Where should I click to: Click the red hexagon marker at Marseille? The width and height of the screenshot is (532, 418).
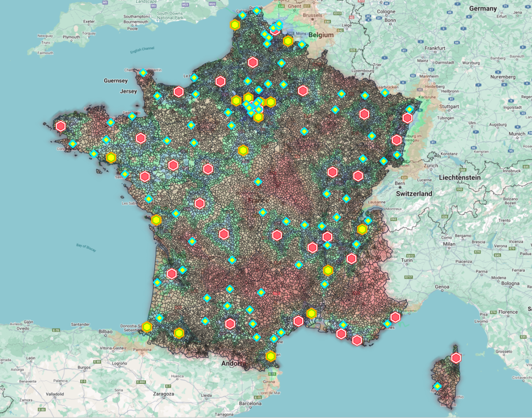pos(341,334)
